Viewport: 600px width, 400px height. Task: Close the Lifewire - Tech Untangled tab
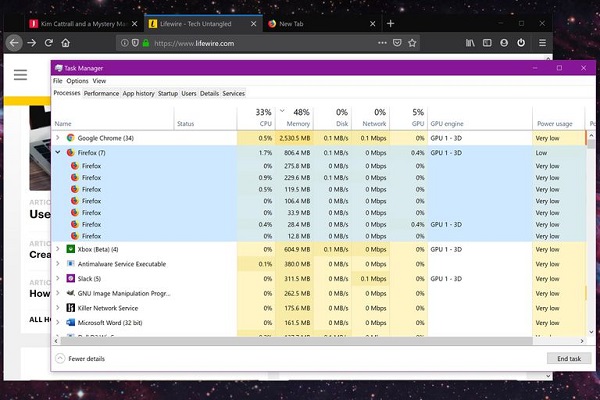[253, 24]
